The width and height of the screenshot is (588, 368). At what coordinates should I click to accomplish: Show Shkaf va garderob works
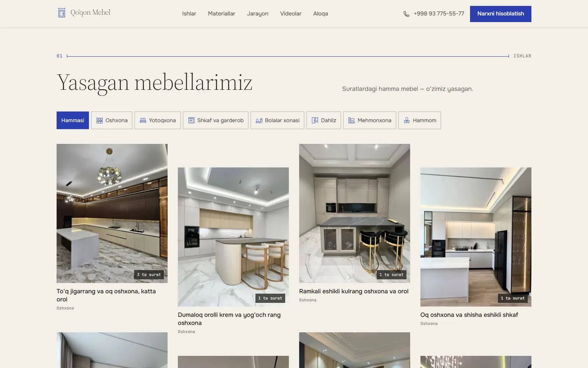pyautogui.click(x=216, y=120)
